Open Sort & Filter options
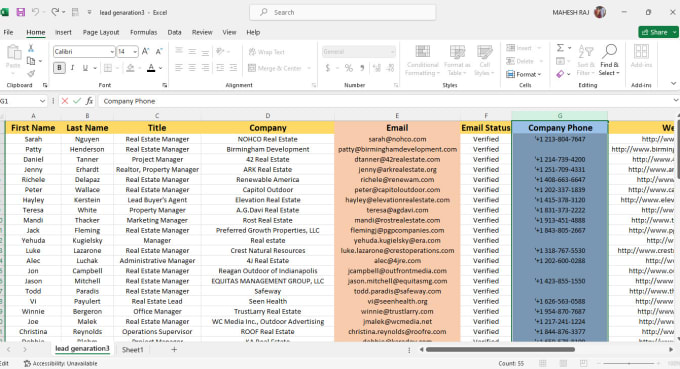 [x=586, y=60]
